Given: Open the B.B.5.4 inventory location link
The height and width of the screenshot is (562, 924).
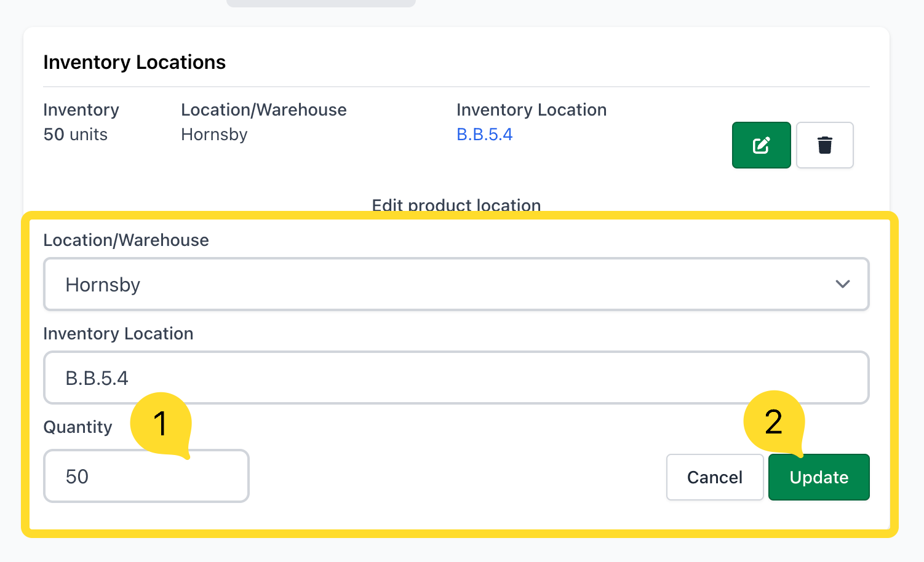Looking at the screenshot, I should (484, 135).
